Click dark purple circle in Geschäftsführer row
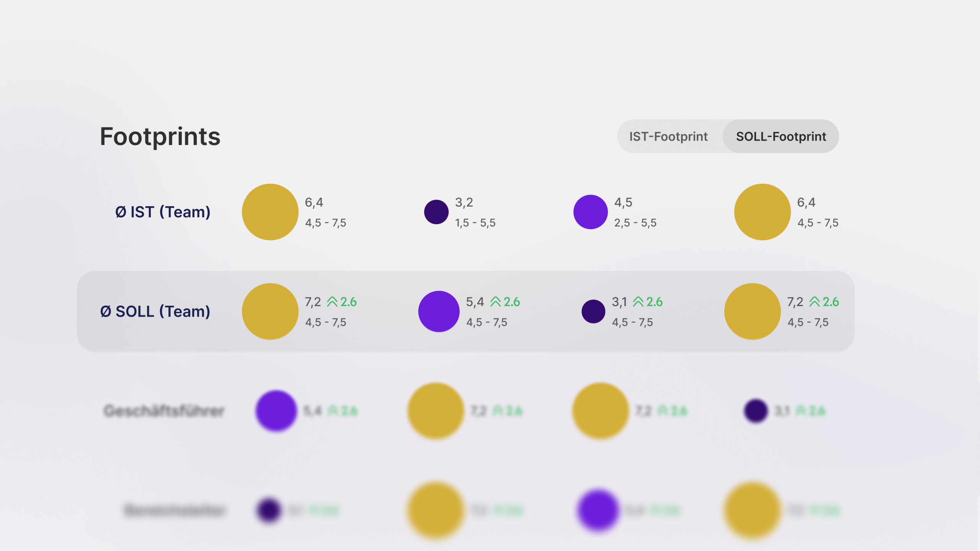The height and width of the screenshot is (551, 980). (756, 411)
